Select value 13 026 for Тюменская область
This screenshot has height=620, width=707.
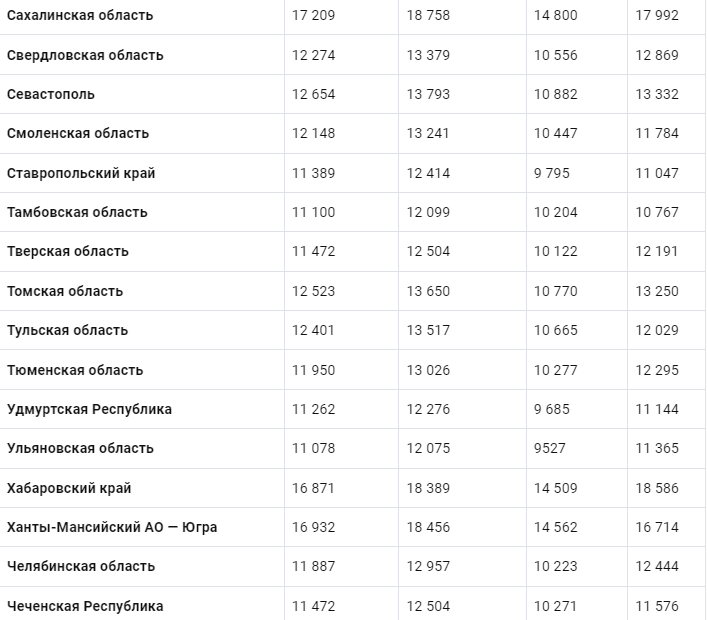428,370
